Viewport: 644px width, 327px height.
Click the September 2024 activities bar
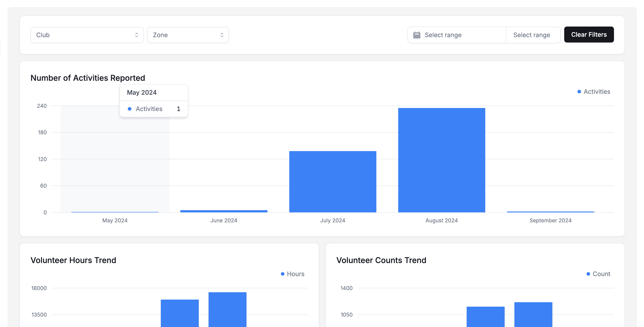[x=550, y=212]
